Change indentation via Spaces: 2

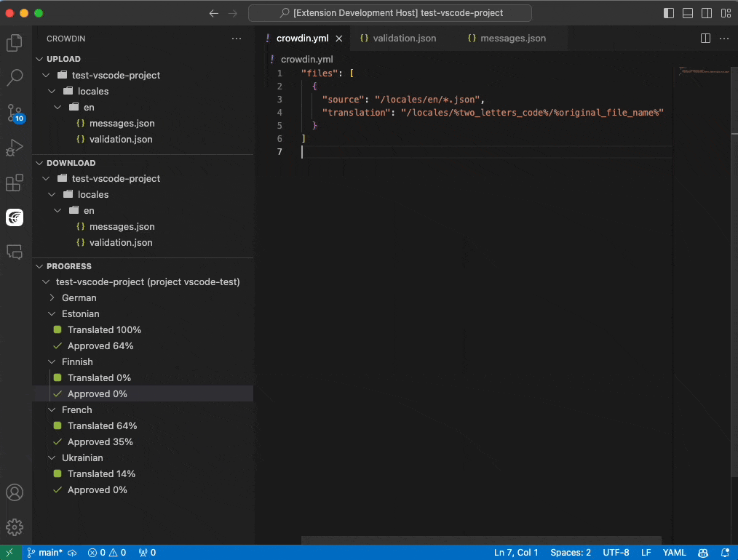(x=571, y=553)
